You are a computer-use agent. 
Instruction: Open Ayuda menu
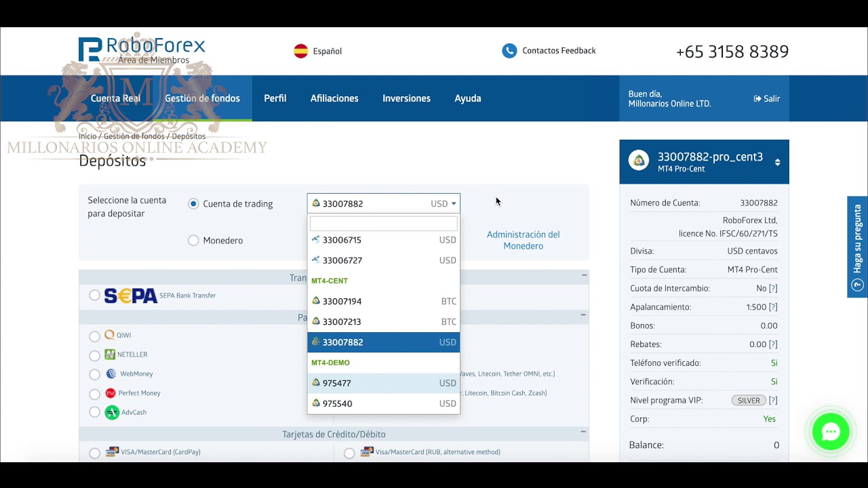(x=468, y=98)
